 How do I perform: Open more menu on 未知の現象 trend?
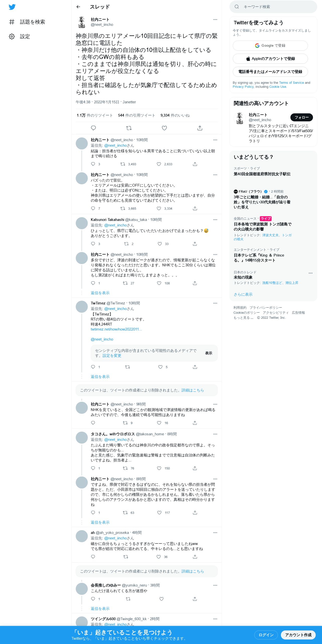click(x=310, y=273)
